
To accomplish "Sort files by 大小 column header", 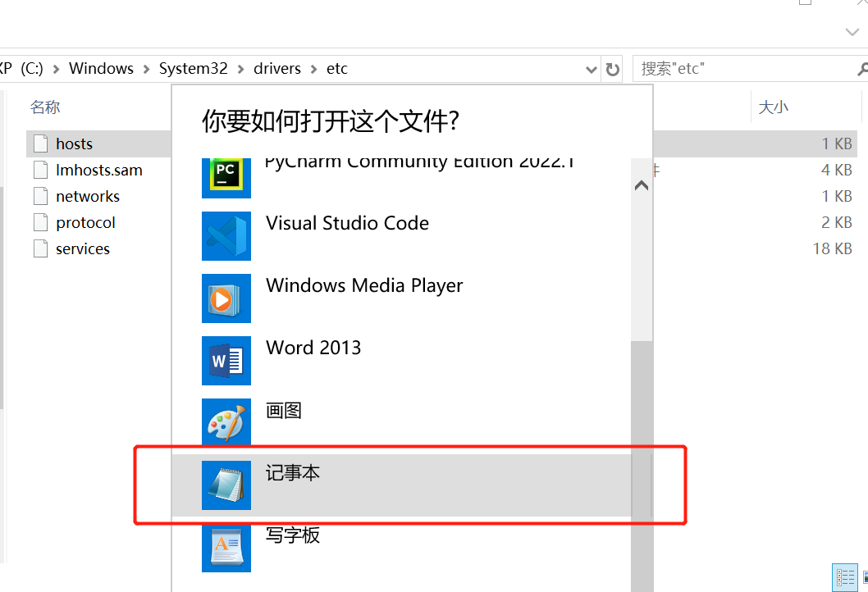I will click(x=774, y=107).
